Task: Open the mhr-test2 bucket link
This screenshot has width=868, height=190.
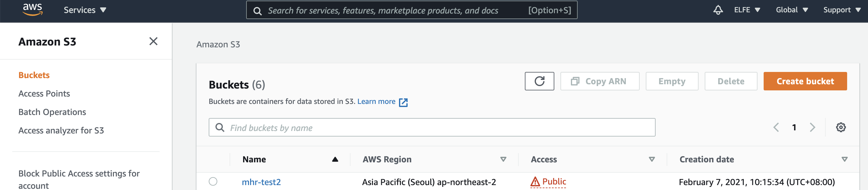Action: (261, 182)
